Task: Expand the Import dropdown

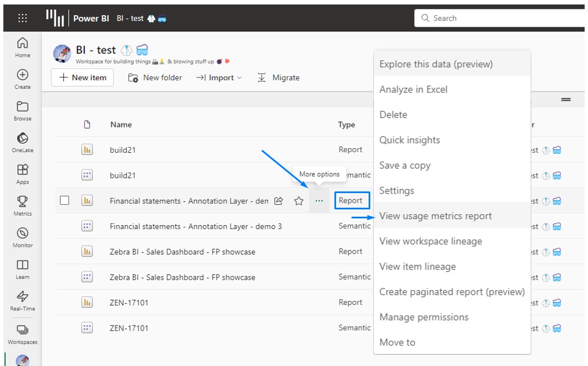Action: pyautogui.click(x=219, y=77)
